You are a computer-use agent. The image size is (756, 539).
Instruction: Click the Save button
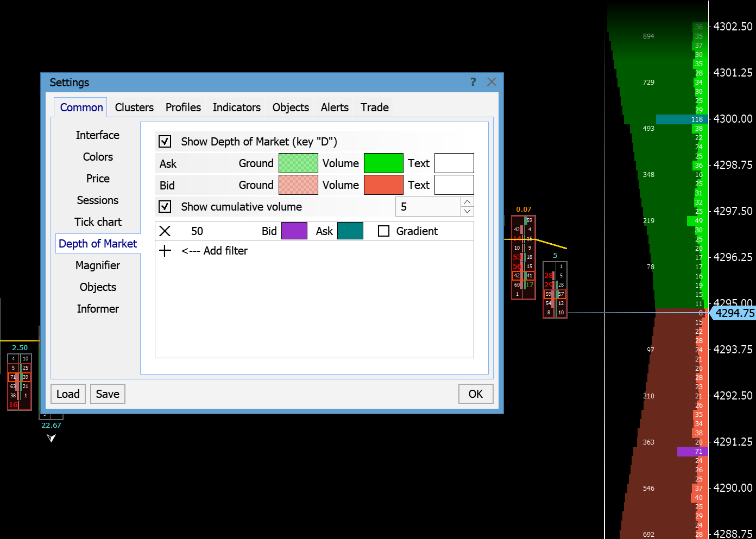point(108,394)
